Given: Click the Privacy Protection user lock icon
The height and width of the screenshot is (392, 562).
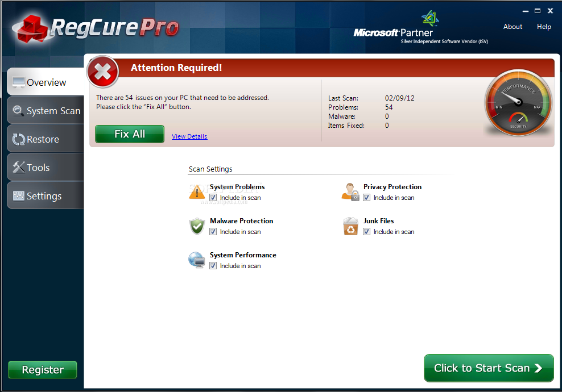Looking at the screenshot, I should 350,191.
